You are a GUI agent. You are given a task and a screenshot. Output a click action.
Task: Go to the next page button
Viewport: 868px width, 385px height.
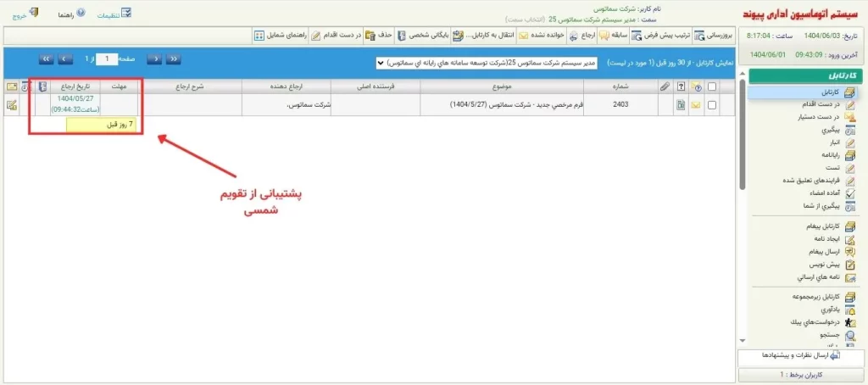66,59
